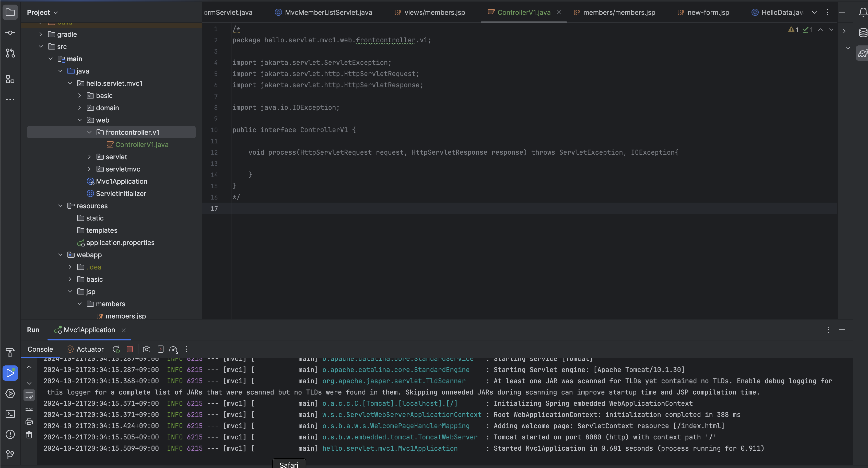Print console output icon
The image size is (868, 468).
[x=29, y=422]
